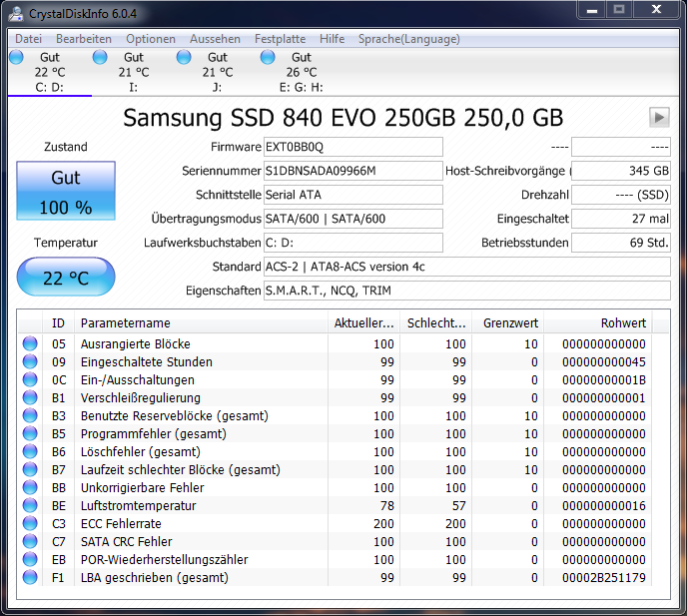Click status orb for SATA CRC Fehler
687x616 pixels.
click(x=30, y=541)
